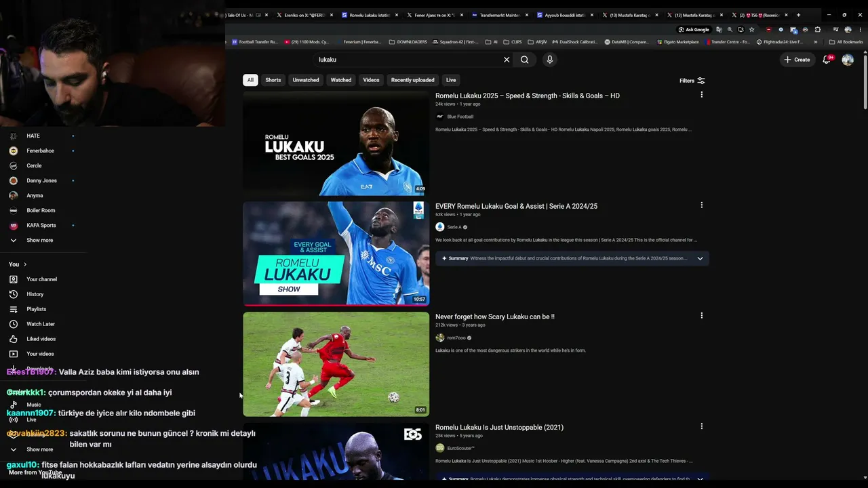Open Serie A channel avatar

click(x=439, y=227)
